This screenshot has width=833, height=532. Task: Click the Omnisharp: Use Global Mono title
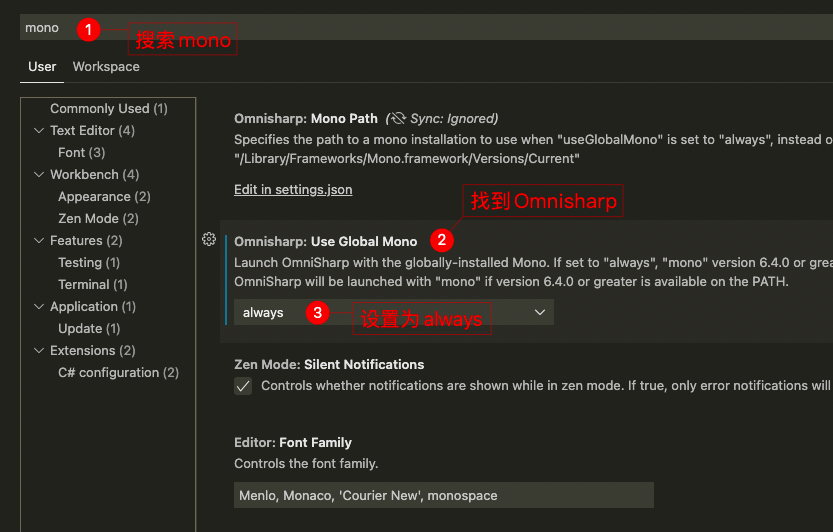pyautogui.click(x=326, y=241)
